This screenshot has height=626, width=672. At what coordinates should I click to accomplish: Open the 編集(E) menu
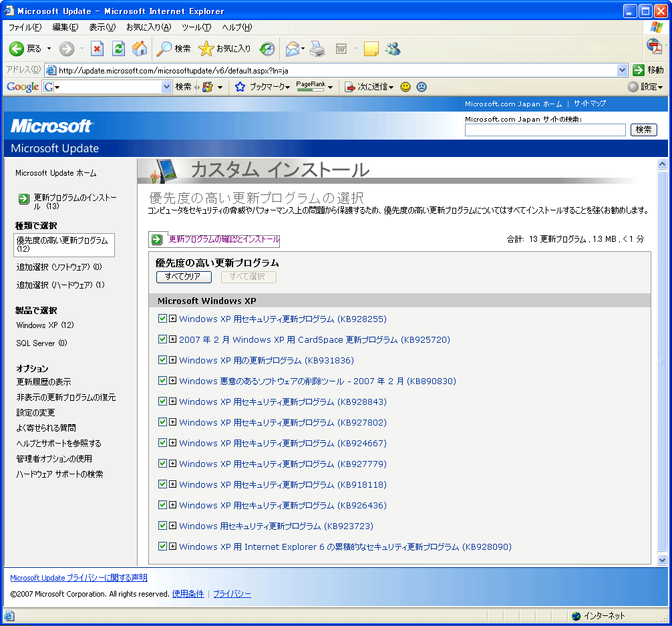tap(65, 27)
